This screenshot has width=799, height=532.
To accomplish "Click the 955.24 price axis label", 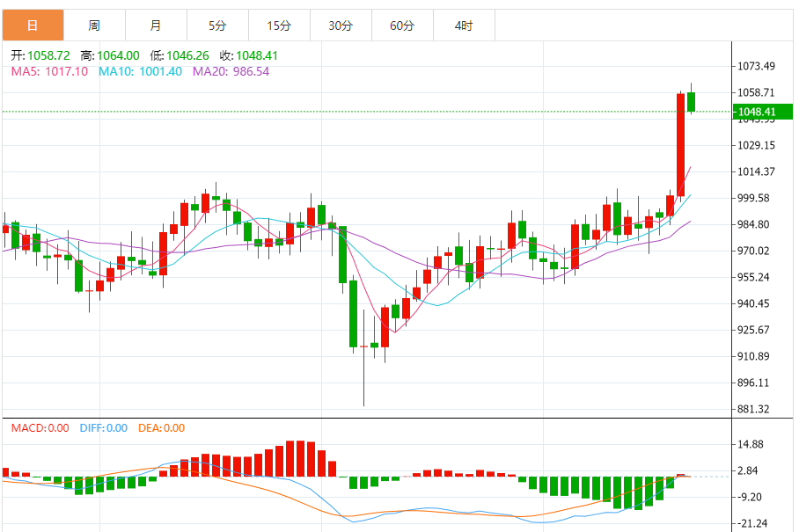I will tap(753, 278).
